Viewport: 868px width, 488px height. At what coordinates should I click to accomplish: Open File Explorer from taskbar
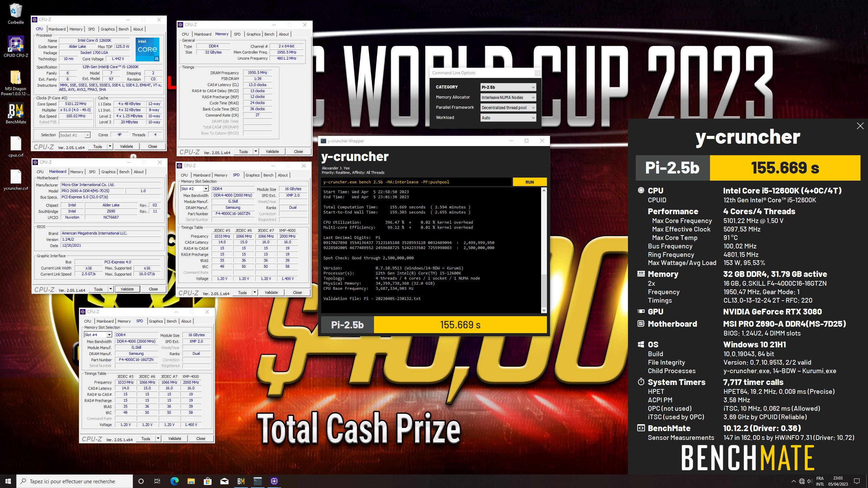pyautogui.click(x=191, y=481)
